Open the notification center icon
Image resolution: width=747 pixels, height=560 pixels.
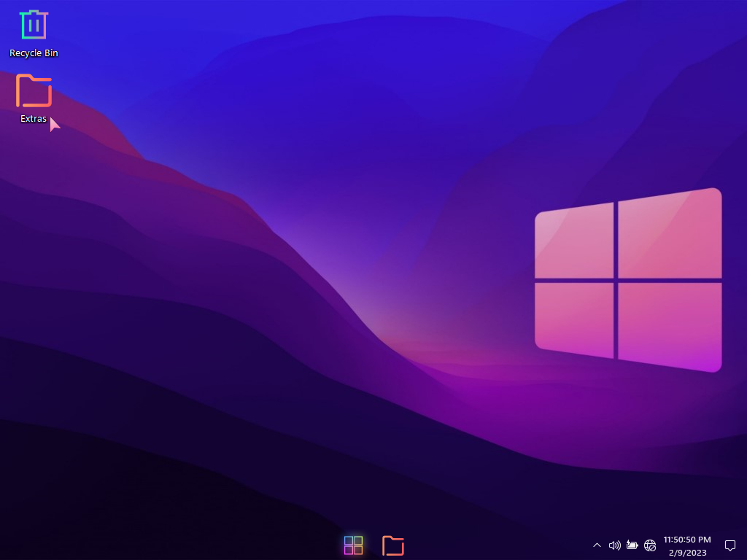(x=729, y=545)
